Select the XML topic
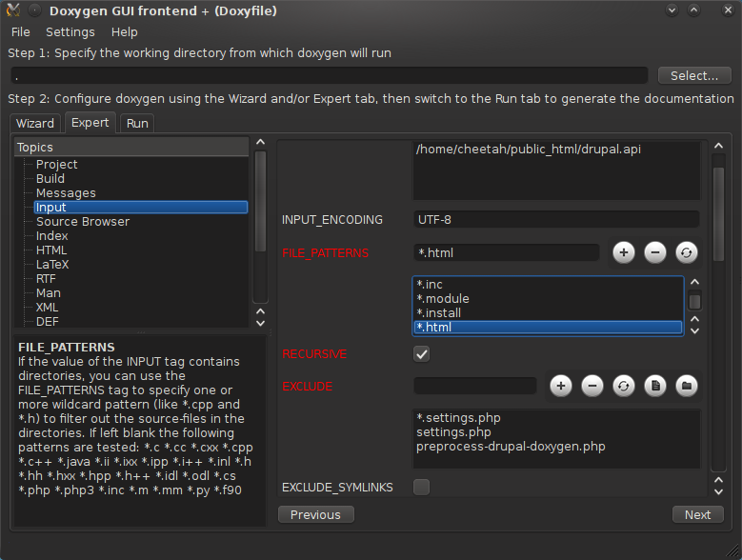This screenshot has height=560, width=742. pyautogui.click(x=48, y=307)
